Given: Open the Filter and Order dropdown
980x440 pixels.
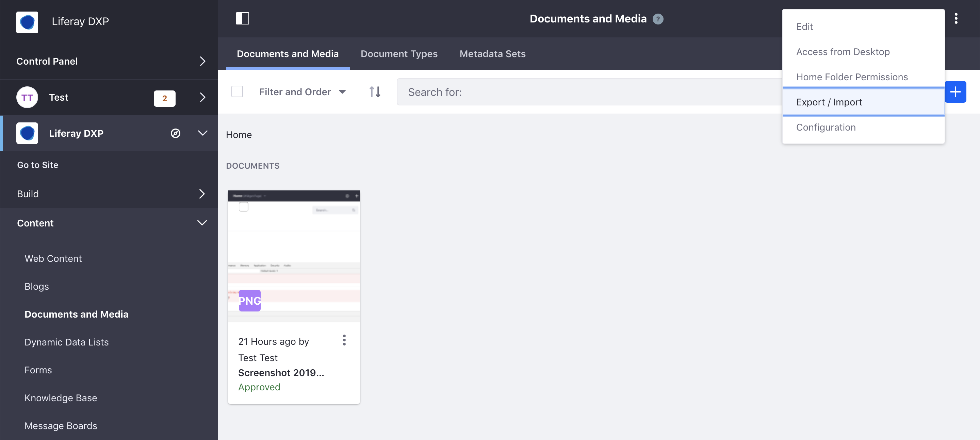Looking at the screenshot, I should point(303,92).
